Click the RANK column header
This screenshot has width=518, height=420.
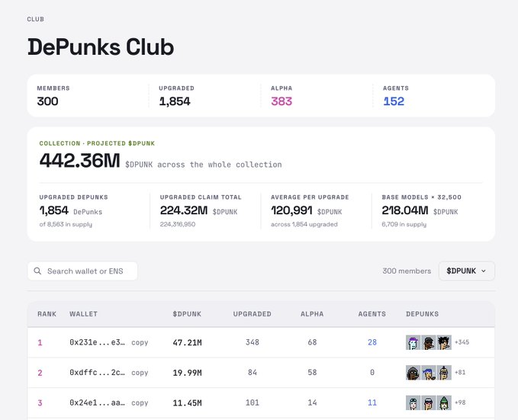click(47, 314)
